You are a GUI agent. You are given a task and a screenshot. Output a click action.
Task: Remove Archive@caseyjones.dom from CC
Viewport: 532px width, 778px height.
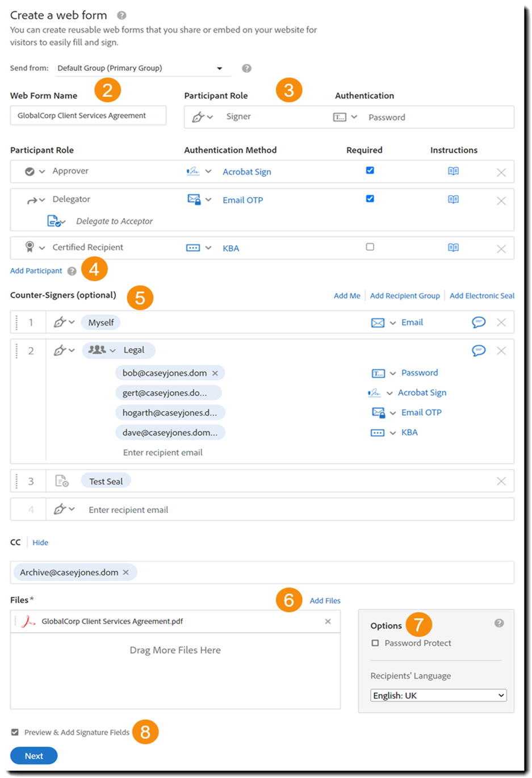[126, 572]
